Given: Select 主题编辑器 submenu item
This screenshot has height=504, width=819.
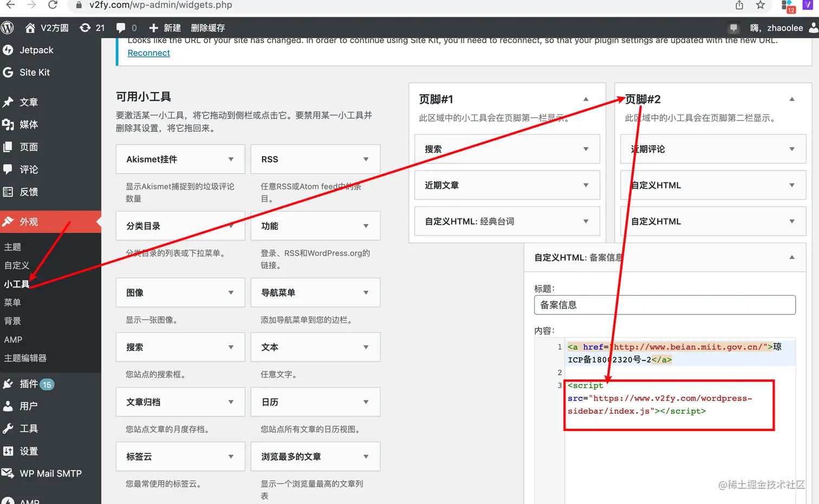Looking at the screenshot, I should pyautogui.click(x=25, y=358).
